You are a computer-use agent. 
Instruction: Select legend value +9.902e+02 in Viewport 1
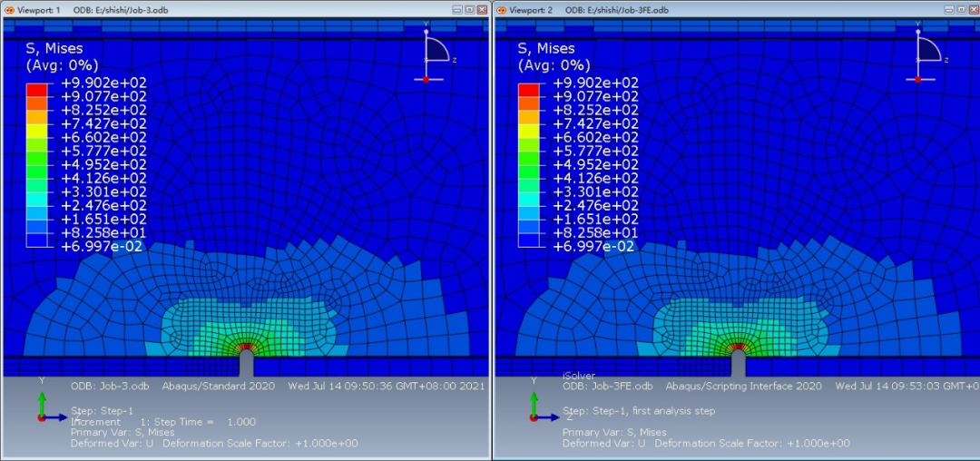point(103,83)
